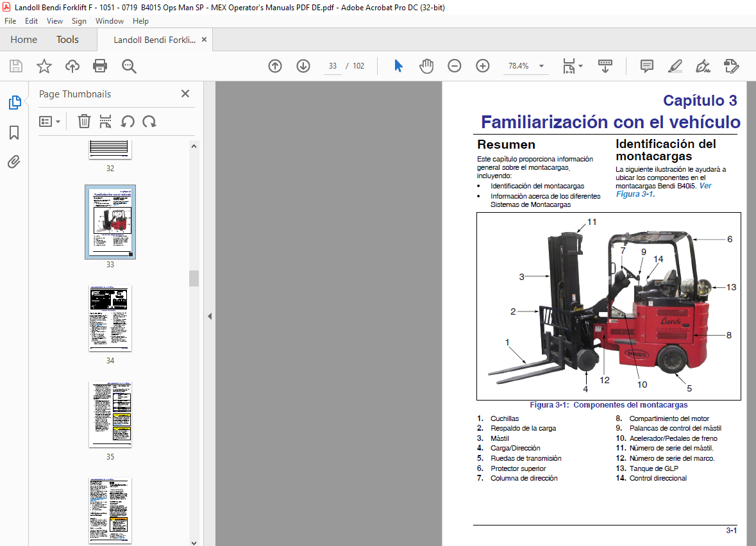Go to the next page using down arrow

303,66
